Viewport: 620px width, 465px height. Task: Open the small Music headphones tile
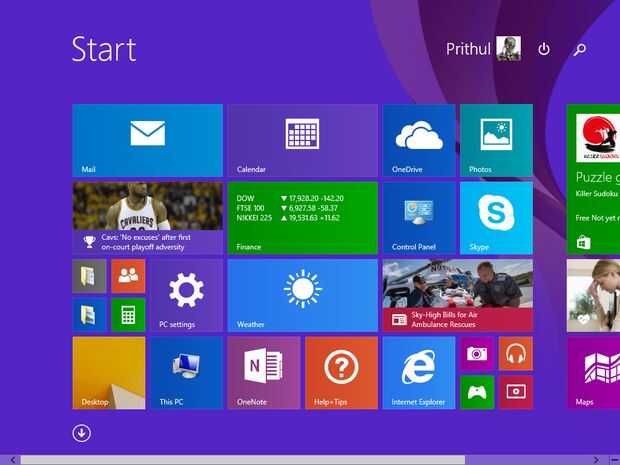[x=516, y=353]
